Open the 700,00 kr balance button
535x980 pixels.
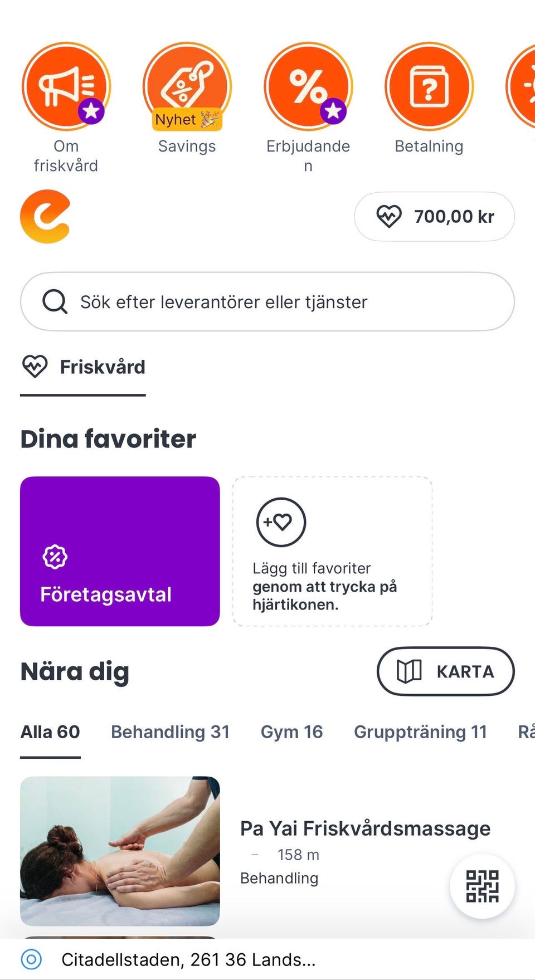(x=435, y=217)
